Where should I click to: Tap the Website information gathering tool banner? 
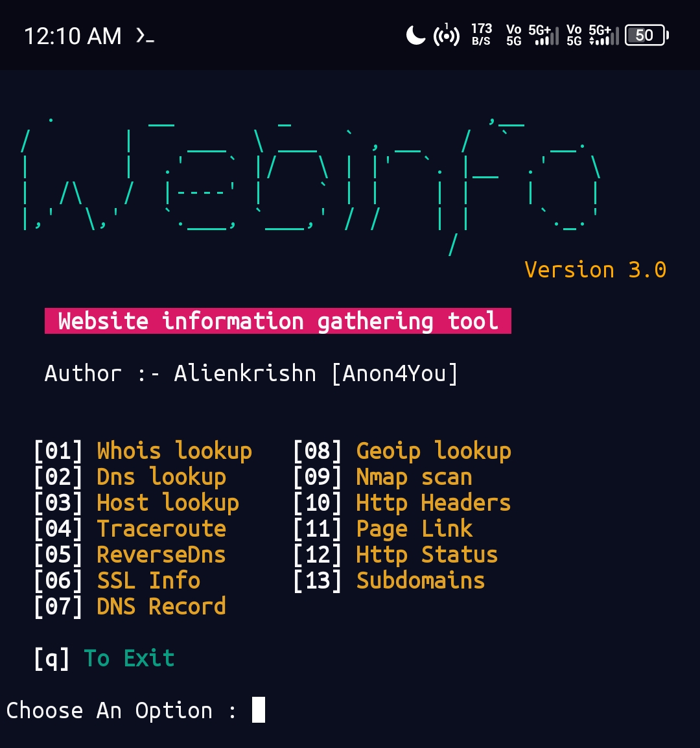point(277,321)
